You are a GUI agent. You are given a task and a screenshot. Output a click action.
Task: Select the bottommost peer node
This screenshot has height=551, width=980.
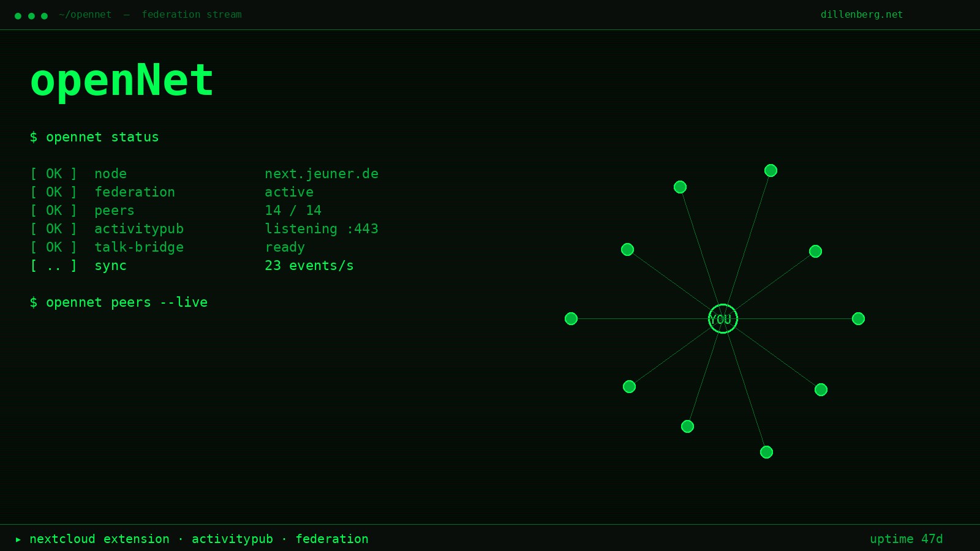(x=766, y=452)
